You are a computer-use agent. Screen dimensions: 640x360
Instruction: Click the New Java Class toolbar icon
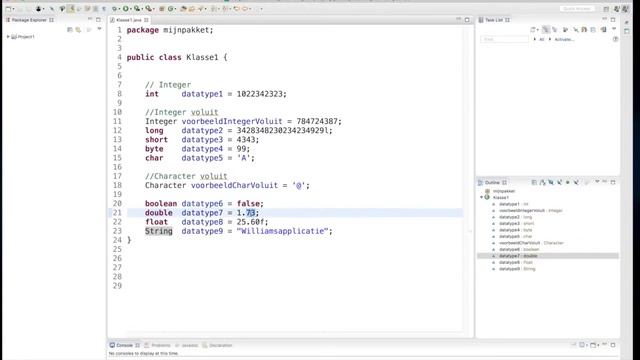point(170,9)
